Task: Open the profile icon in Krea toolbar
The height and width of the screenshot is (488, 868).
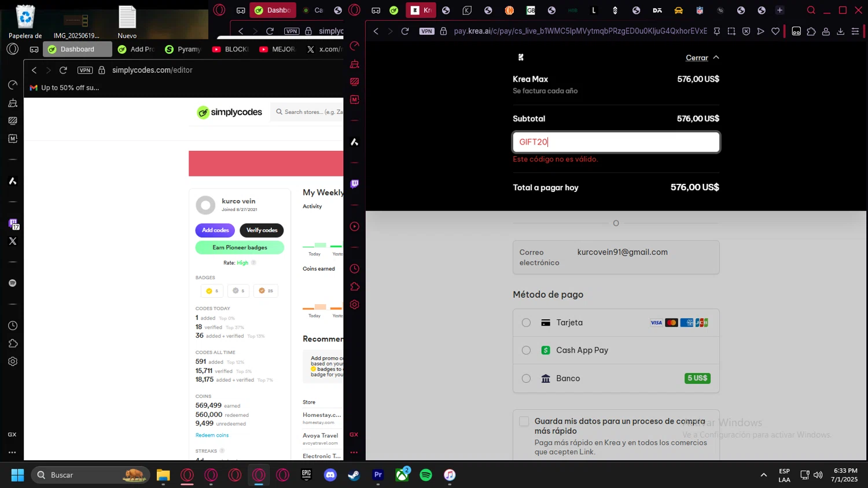Action: 826,31
